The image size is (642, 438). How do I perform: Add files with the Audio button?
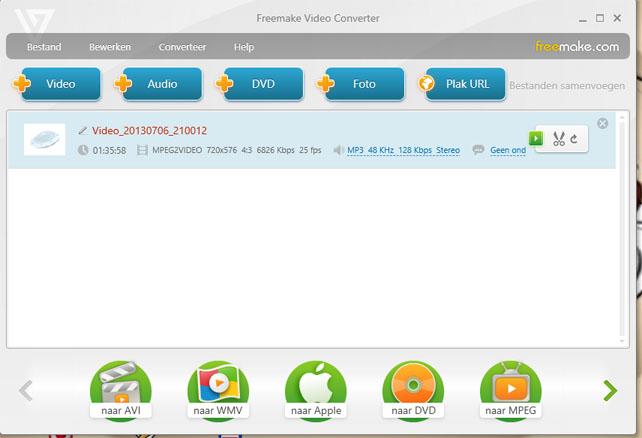click(x=160, y=84)
